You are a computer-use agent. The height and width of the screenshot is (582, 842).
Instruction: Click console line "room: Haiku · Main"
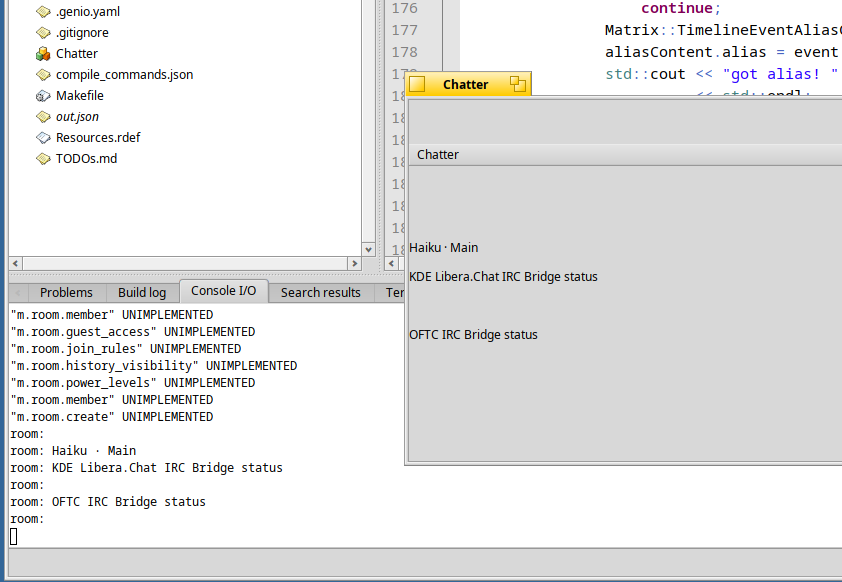coord(73,450)
